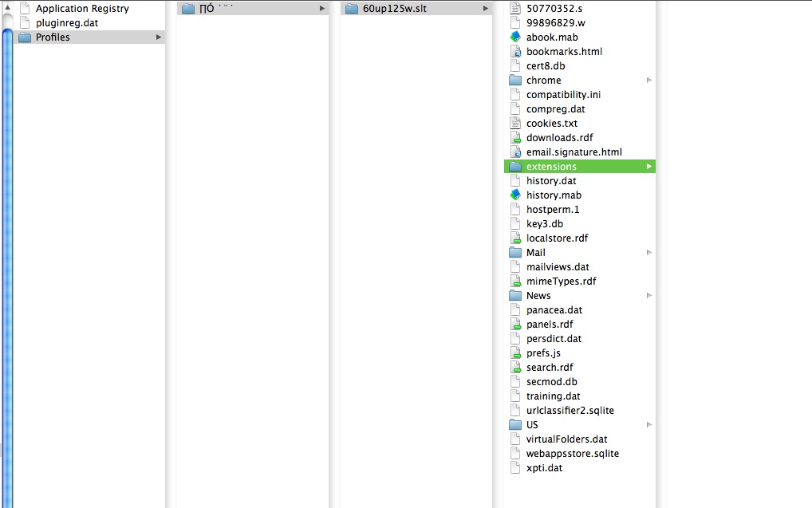The image size is (812, 508).
Task: Expand the Profiles folder arrow
Action: (159, 37)
